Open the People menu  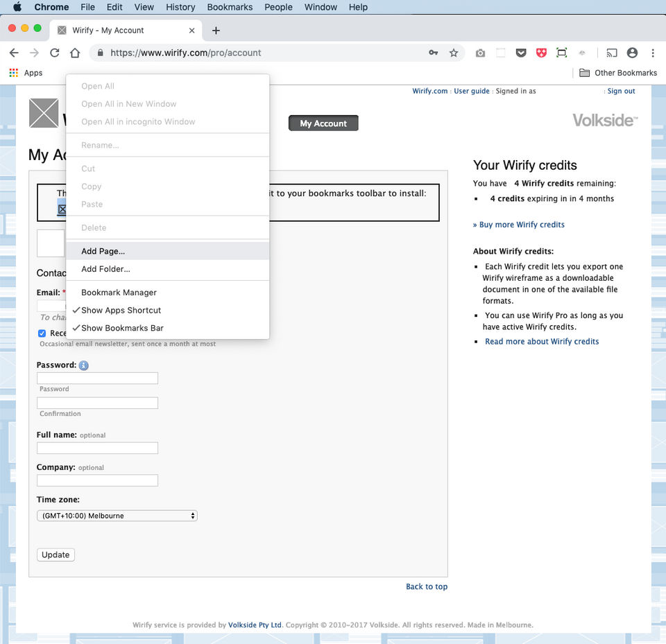[x=278, y=7]
